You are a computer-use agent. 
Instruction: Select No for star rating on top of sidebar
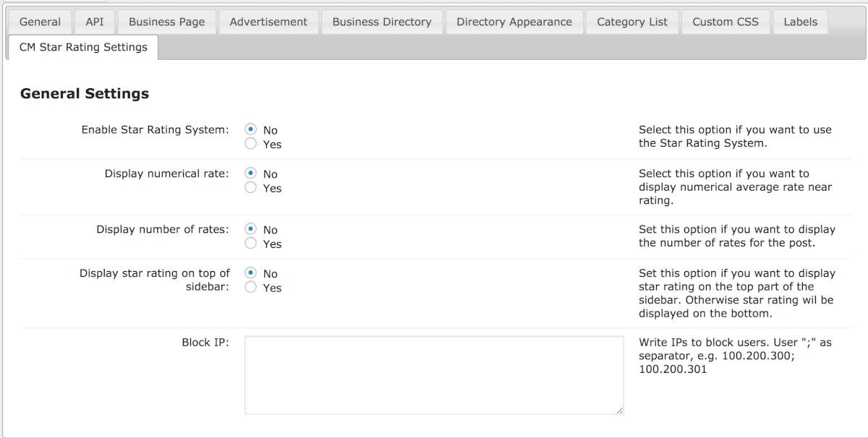click(x=251, y=274)
